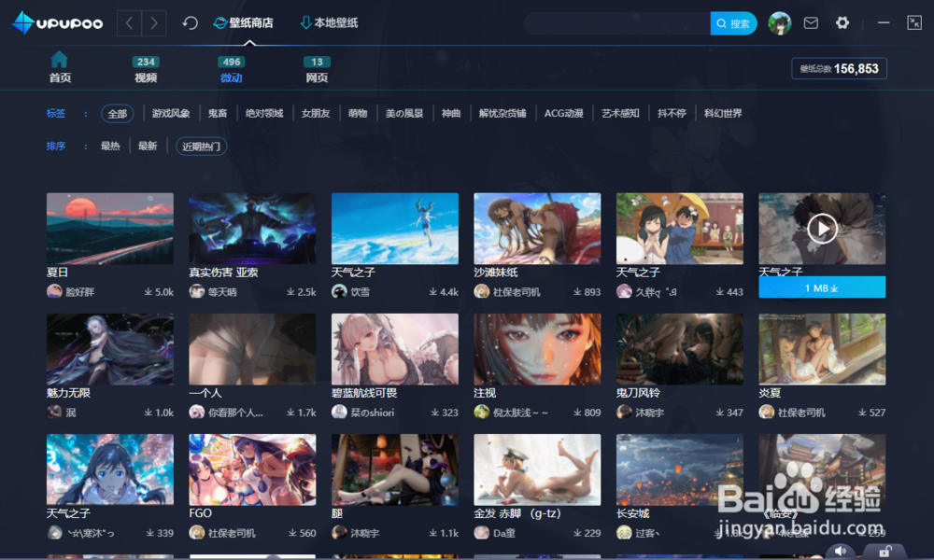Open the mail messages icon
This screenshot has width=934, height=560.
(811, 23)
